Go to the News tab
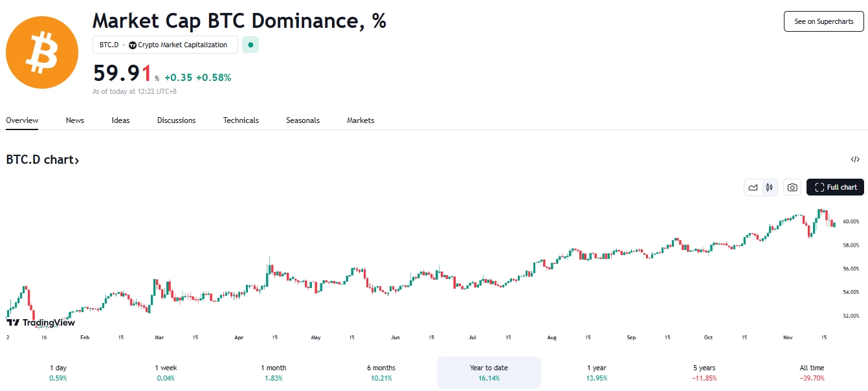Screen dimensions: 868x391 [x=75, y=120]
